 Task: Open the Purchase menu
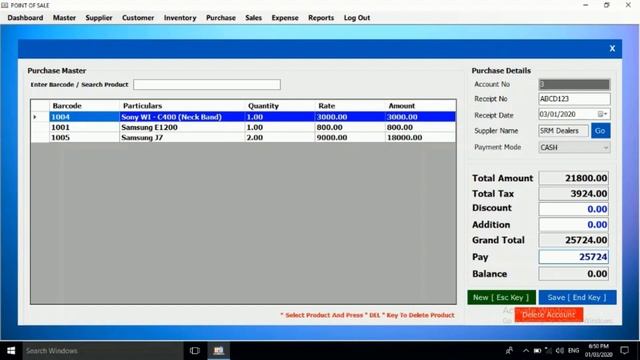[221, 18]
